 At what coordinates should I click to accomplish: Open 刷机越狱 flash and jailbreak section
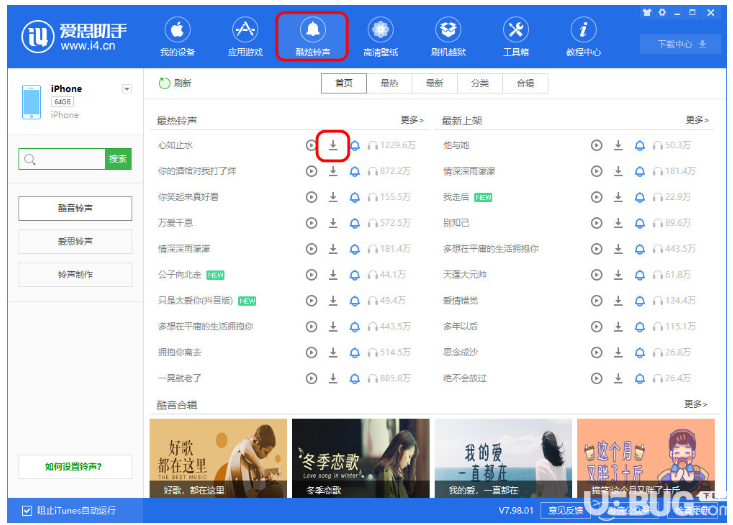[448, 36]
